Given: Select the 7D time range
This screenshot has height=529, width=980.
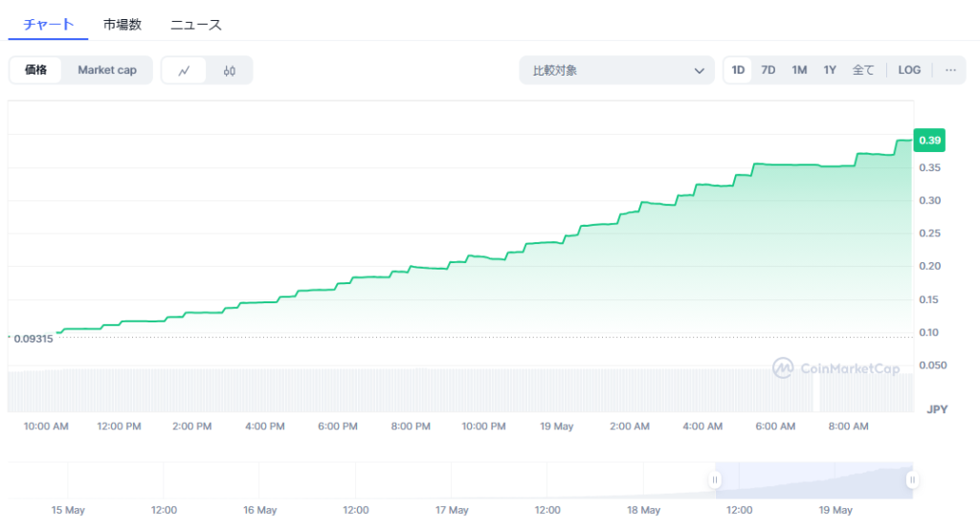Looking at the screenshot, I should pos(768,70).
